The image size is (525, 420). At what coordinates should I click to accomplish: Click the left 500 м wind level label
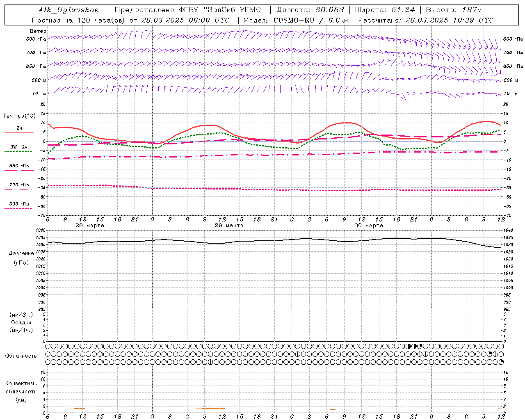[x=39, y=80]
